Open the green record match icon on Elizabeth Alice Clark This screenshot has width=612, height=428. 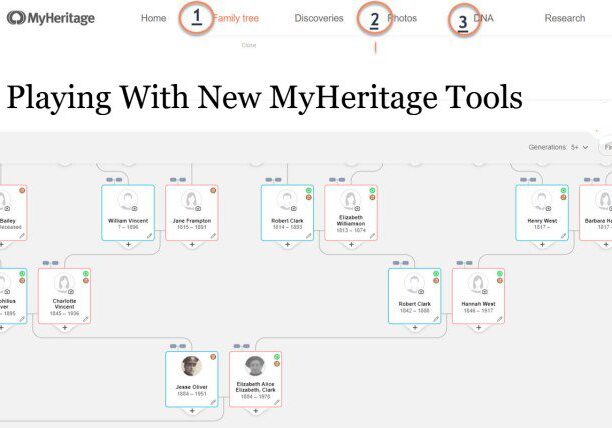[277, 357]
